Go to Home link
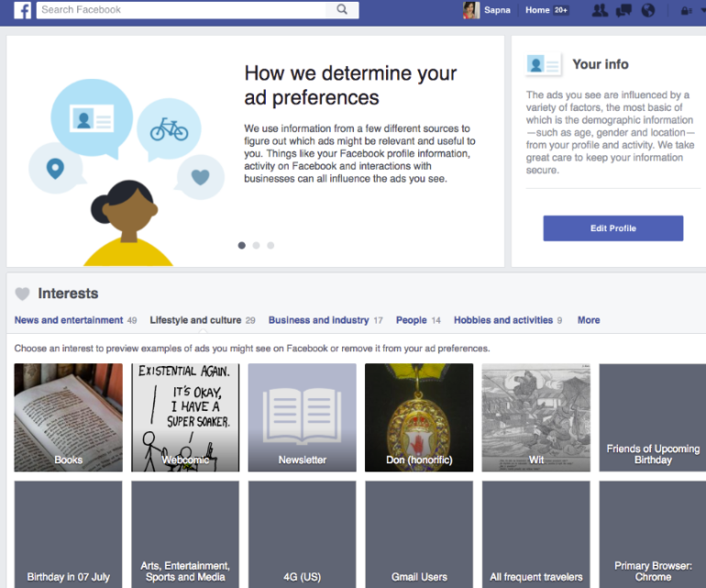The height and width of the screenshot is (588, 706). pos(537,10)
